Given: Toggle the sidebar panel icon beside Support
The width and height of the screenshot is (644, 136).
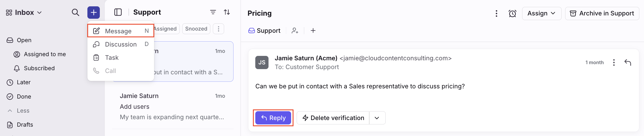Looking at the screenshot, I should coord(118,12).
